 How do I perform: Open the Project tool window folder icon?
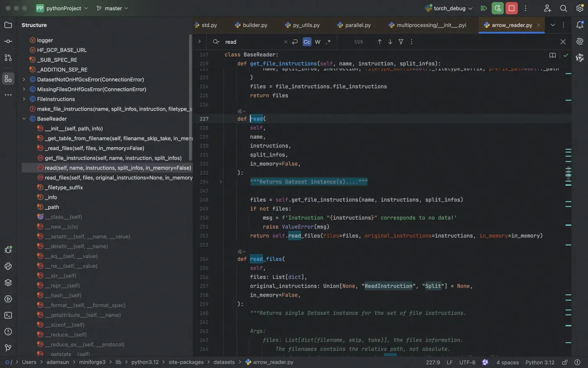8,25
